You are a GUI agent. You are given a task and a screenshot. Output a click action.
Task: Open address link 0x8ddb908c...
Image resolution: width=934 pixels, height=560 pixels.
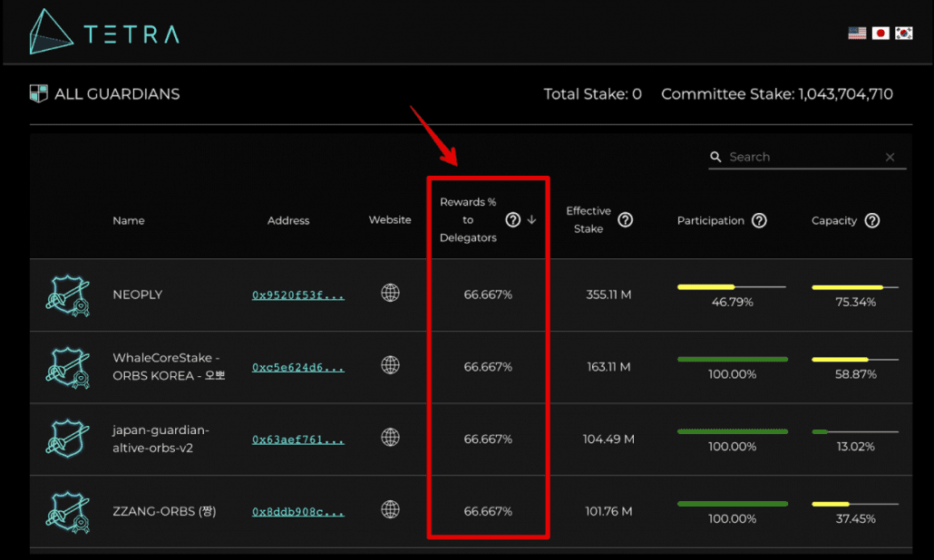(297, 512)
